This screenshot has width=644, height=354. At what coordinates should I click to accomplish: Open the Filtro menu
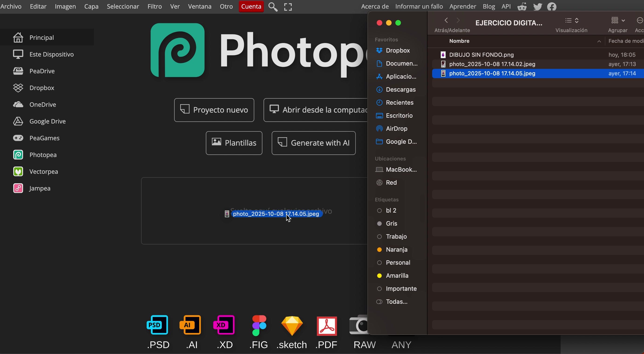(155, 7)
